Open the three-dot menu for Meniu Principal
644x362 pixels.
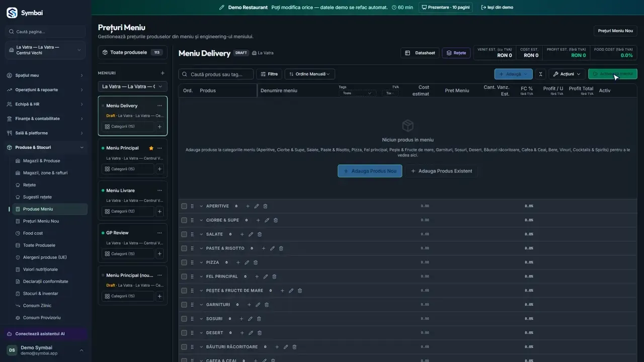point(159,148)
